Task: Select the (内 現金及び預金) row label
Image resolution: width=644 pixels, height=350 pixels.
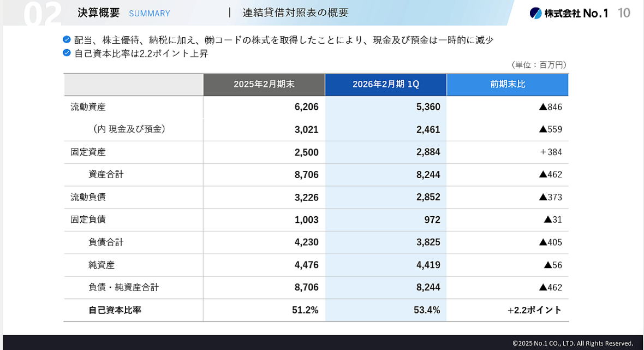Action: point(129,129)
